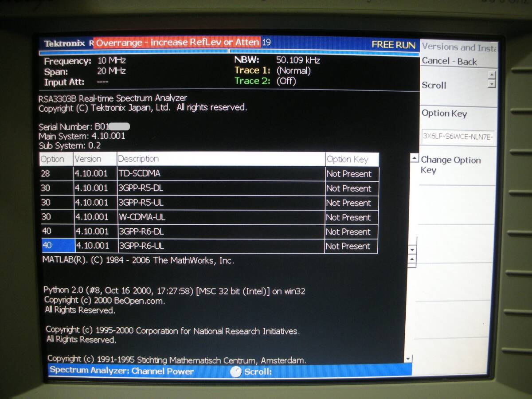Select the 3GPP-R5-UL description cell
The height and width of the screenshot is (399, 532).
click(221, 203)
